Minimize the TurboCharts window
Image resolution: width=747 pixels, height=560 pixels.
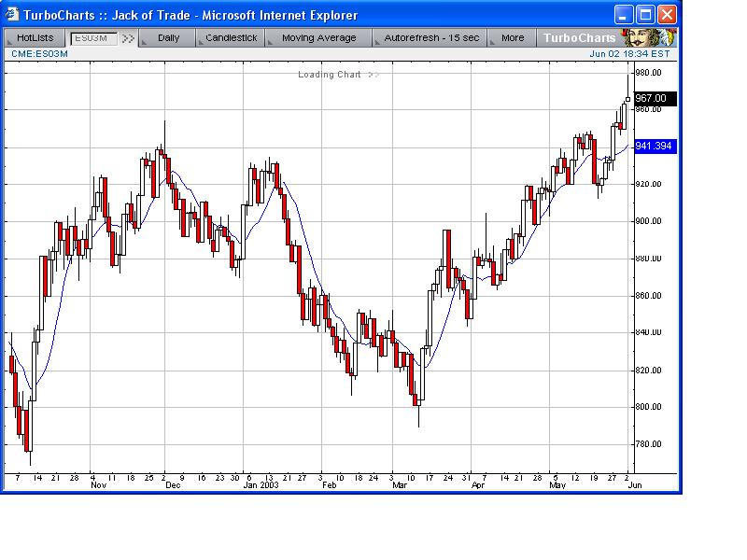pos(623,15)
